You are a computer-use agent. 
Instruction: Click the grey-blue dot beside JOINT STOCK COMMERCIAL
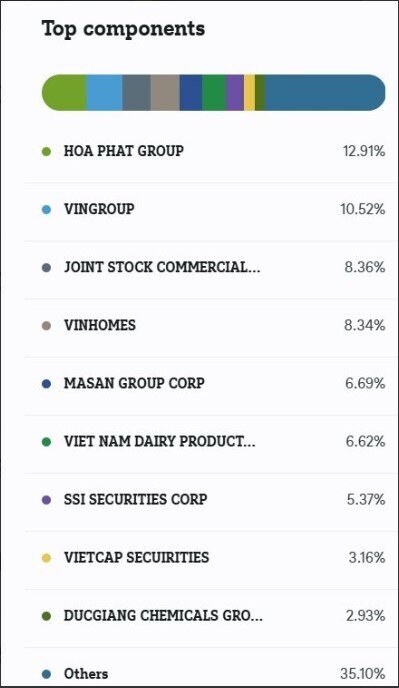click(47, 268)
